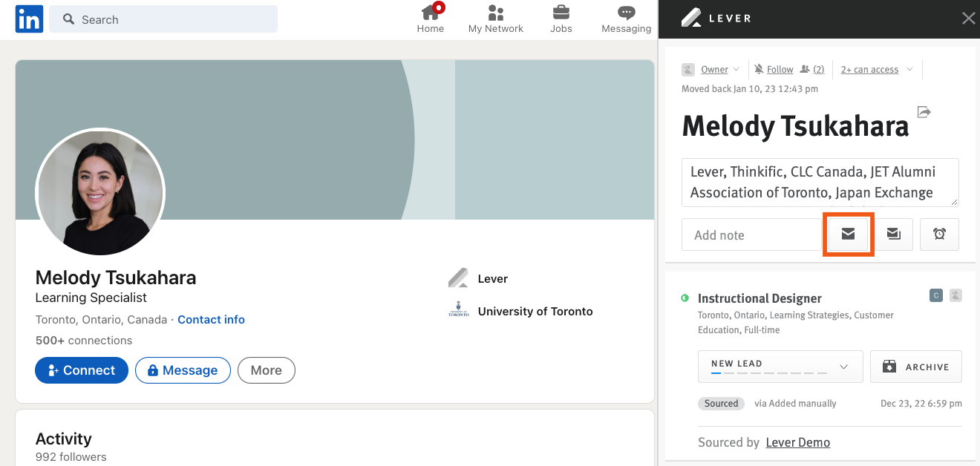Click the University of Toronto crest icon
The height and width of the screenshot is (466, 980).
[459, 310]
